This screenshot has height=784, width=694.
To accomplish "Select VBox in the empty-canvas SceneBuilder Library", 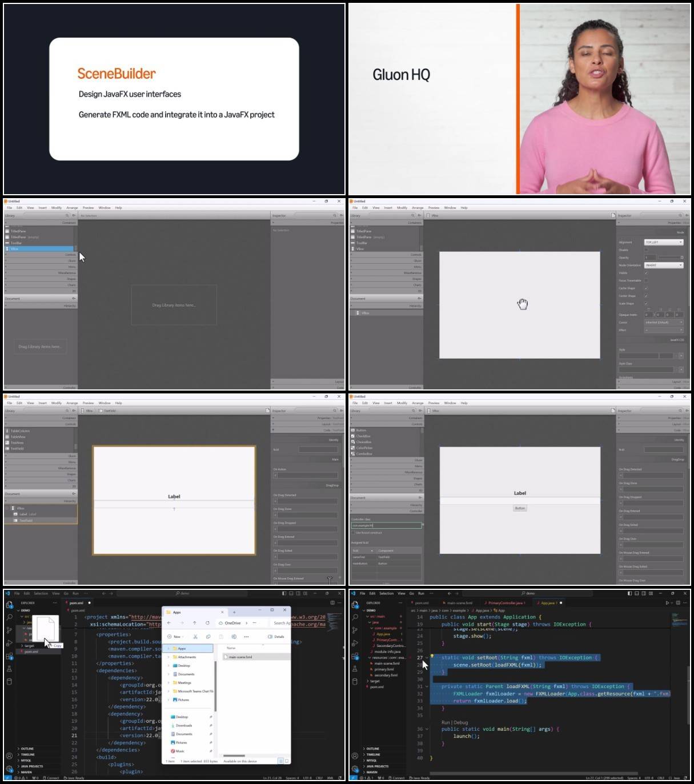I will coord(39,249).
